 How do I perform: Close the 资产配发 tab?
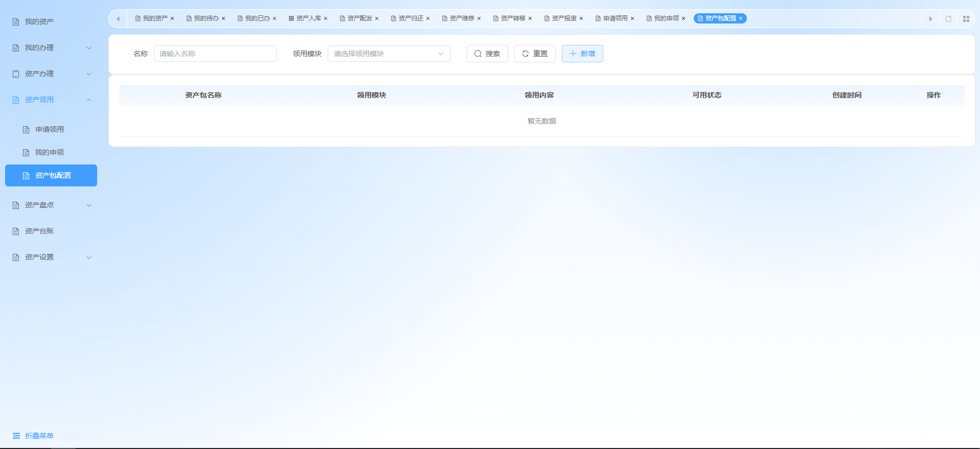tap(377, 19)
